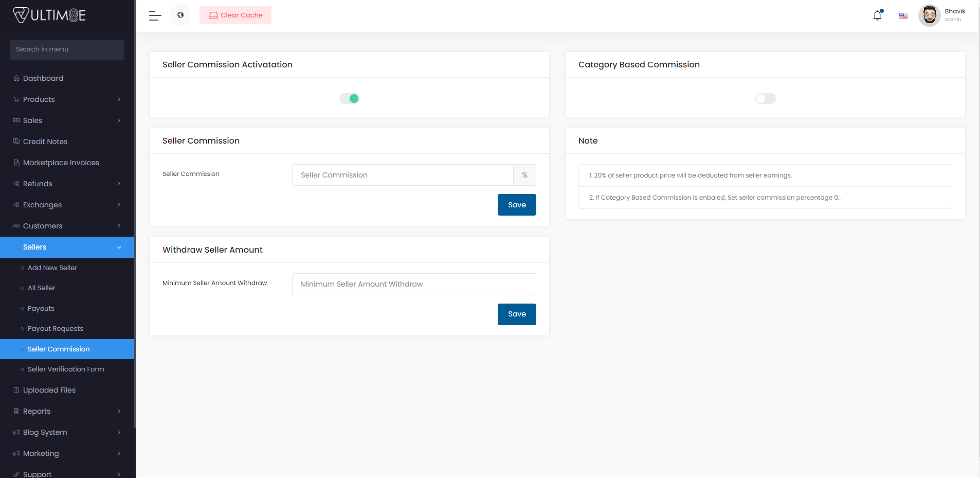Viewport: 980px width, 478px height.
Task: Open the notifications bell
Action: pos(877,15)
